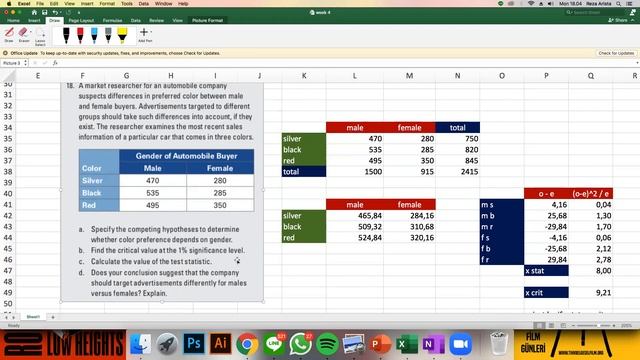The width and height of the screenshot is (640, 360).
Task: Click the Share button
Action: coord(618,20)
